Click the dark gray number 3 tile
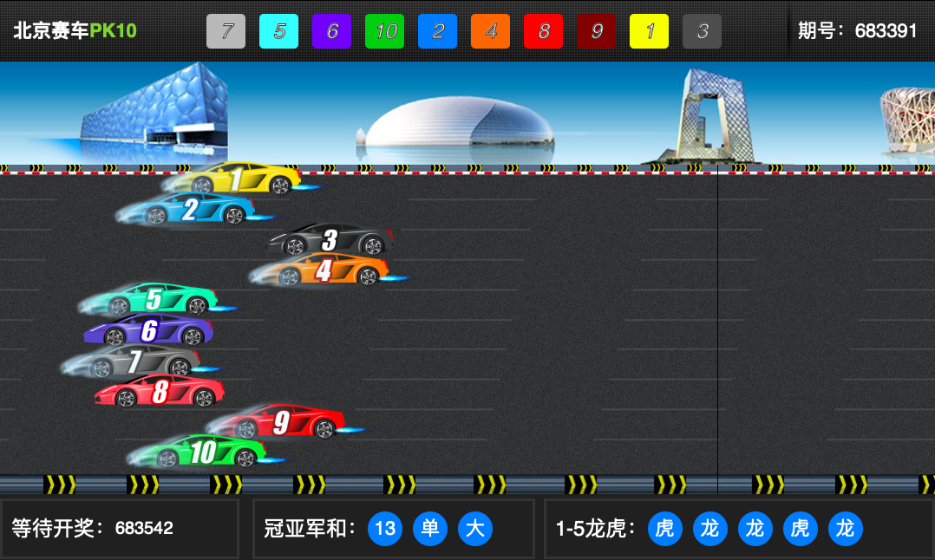935x560 pixels. click(x=702, y=31)
